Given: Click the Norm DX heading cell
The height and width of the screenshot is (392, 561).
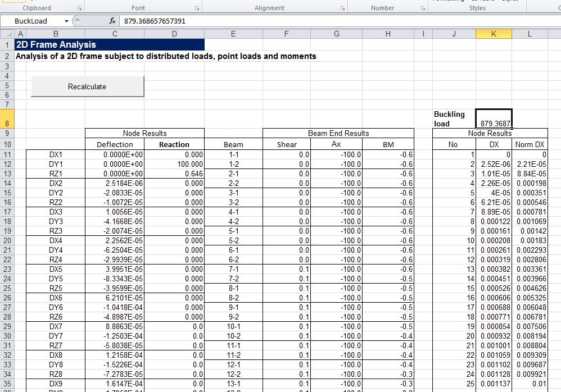Looking at the screenshot, I should [x=530, y=144].
